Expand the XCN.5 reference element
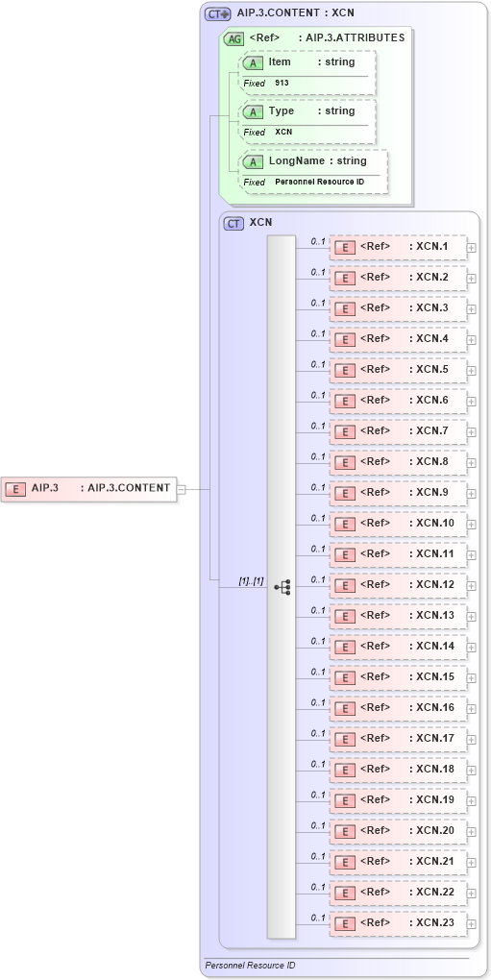This screenshot has width=491, height=980. coord(471,371)
